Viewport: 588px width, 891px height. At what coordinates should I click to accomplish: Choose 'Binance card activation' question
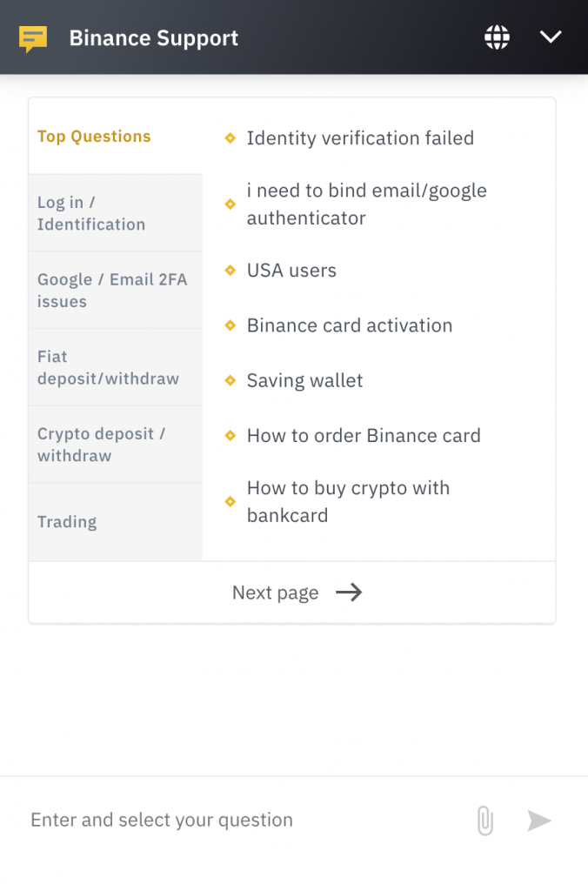[350, 325]
